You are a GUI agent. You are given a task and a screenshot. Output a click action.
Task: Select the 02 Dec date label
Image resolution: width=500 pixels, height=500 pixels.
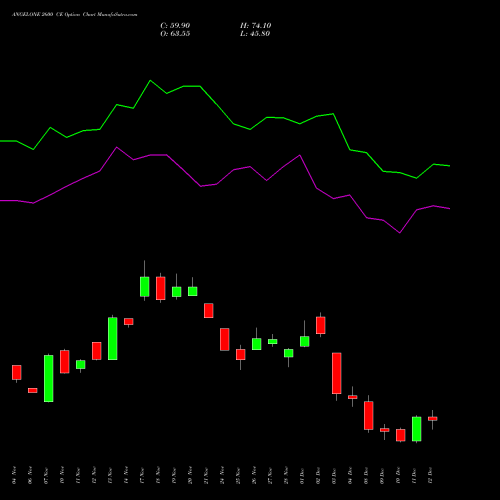point(318,475)
